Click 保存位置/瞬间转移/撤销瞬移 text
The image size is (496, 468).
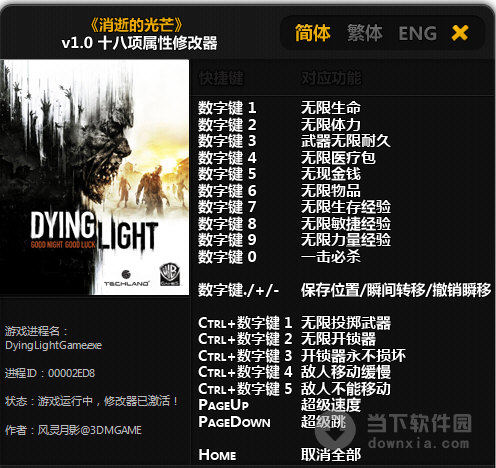(x=396, y=290)
